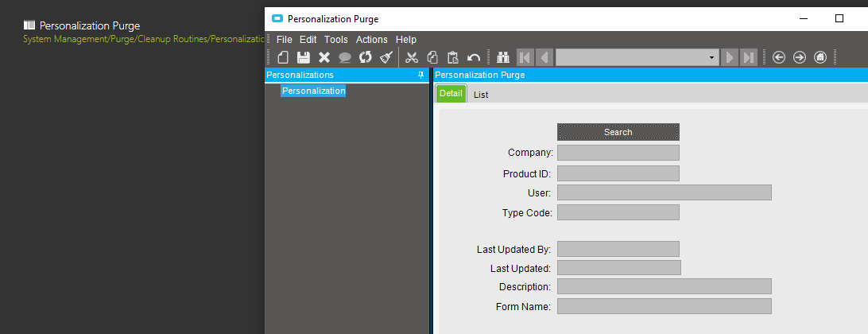The height and width of the screenshot is (334, 868).
Task: Go to last record navigation icon
Action: tap(749, 57)
